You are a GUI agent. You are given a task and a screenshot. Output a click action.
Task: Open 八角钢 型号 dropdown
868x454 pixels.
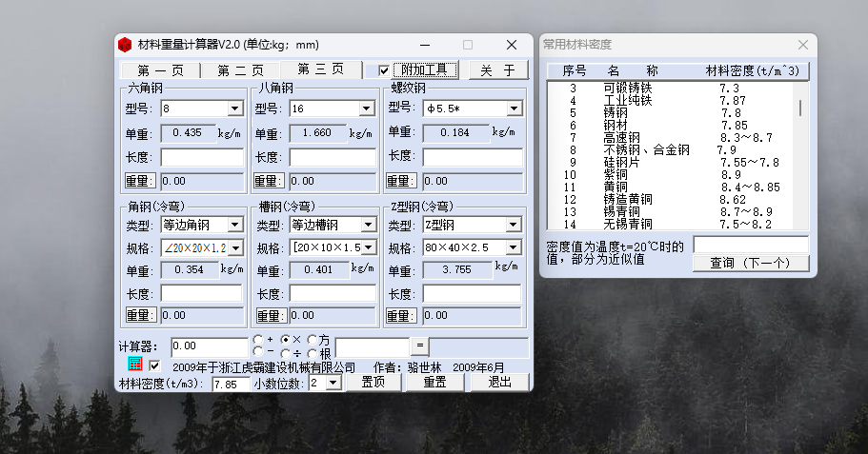pos(366,109)
